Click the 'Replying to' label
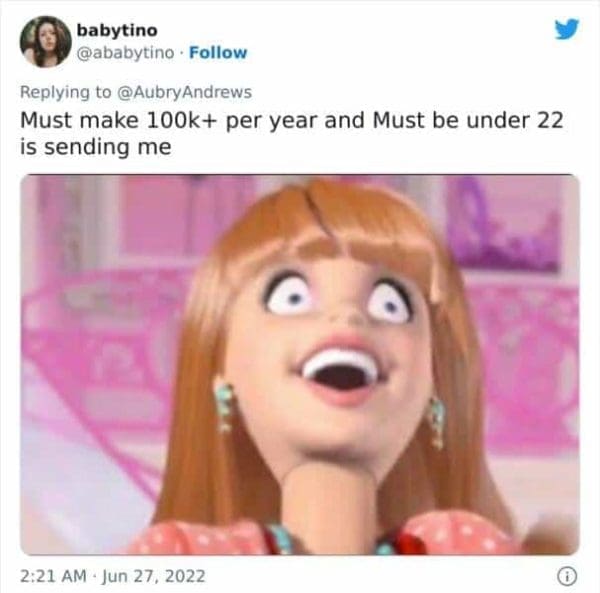Screen dimensions: 600x593 coord(65,92)
